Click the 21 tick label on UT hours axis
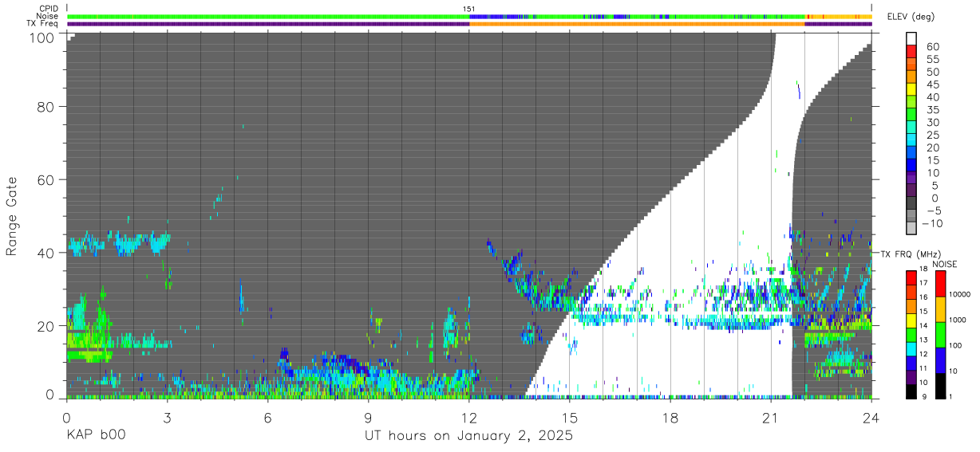980x452 pixels. pos(771,417)
